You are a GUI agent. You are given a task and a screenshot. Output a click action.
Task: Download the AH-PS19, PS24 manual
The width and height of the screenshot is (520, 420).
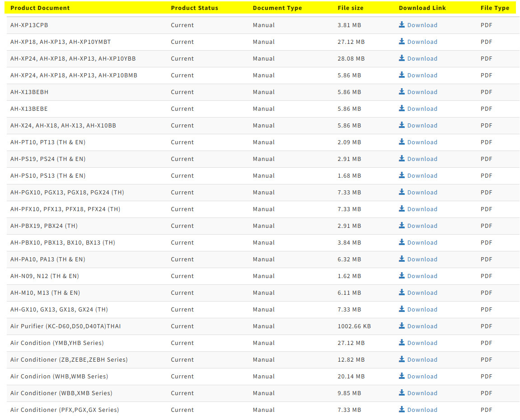pyautogui.click(x=422, y=159)
